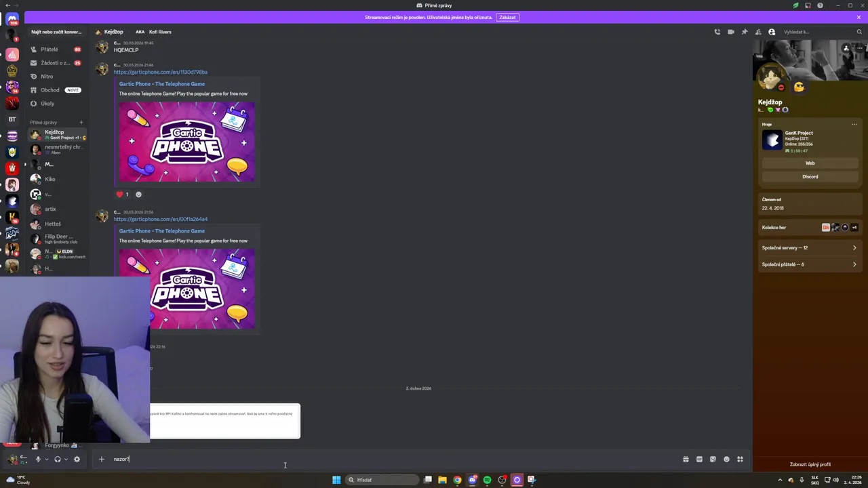This screenshot has width=868, height=488.
Task: Open second 'Gartic Phone - The Telephone Game' title
Action: [x=162, y=231]
